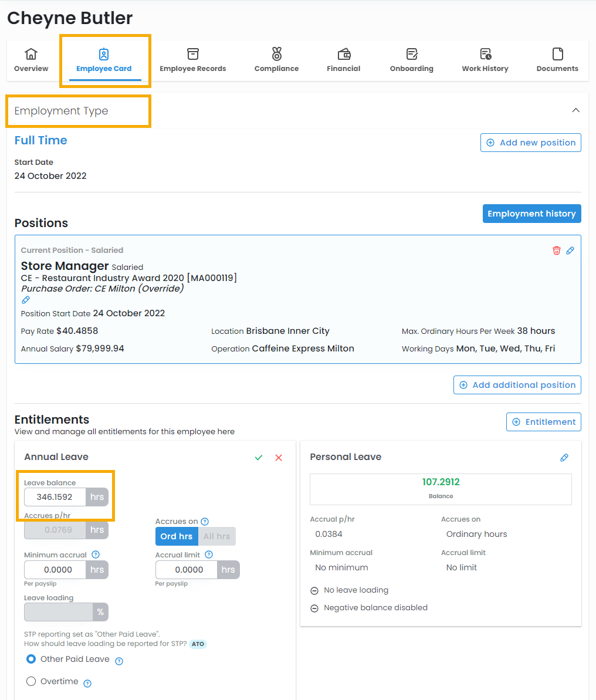596x700 pixels.
Task: Delete the Store Manager position via trash icon
Action: point(556,251)
